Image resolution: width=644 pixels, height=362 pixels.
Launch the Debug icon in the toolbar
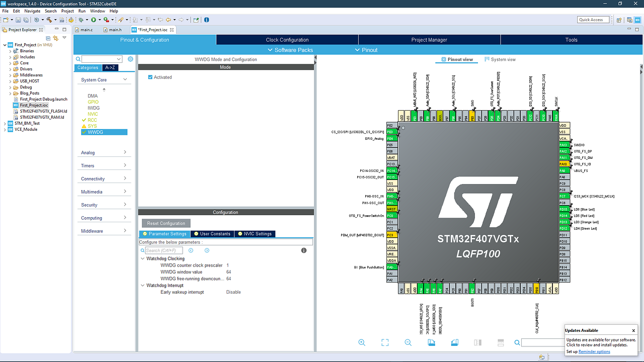pyautogui.click(x=82, y=20)
